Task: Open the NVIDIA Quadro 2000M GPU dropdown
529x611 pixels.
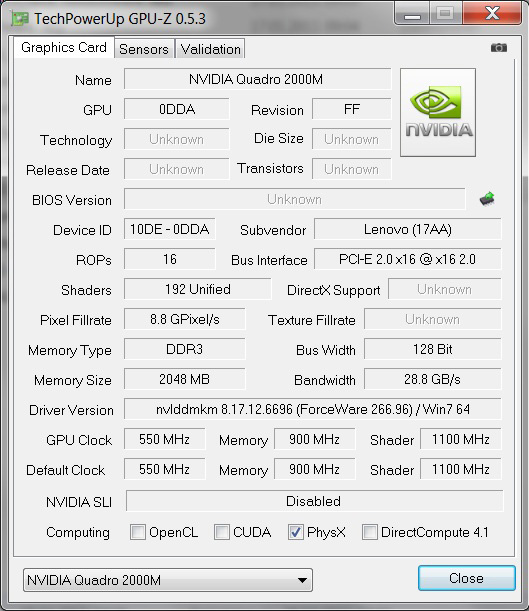Action: tap(168, 580)
